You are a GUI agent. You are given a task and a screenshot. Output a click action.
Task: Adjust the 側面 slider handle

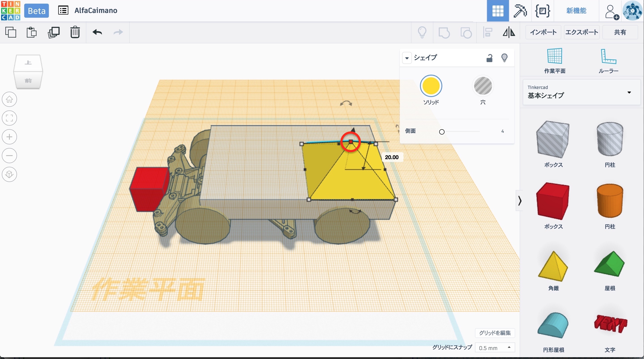tap(442, 132)
